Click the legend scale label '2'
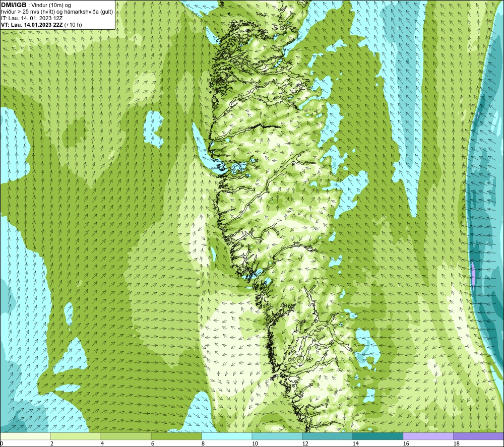This screenshot has width=504, height=447. pos(52,444)
